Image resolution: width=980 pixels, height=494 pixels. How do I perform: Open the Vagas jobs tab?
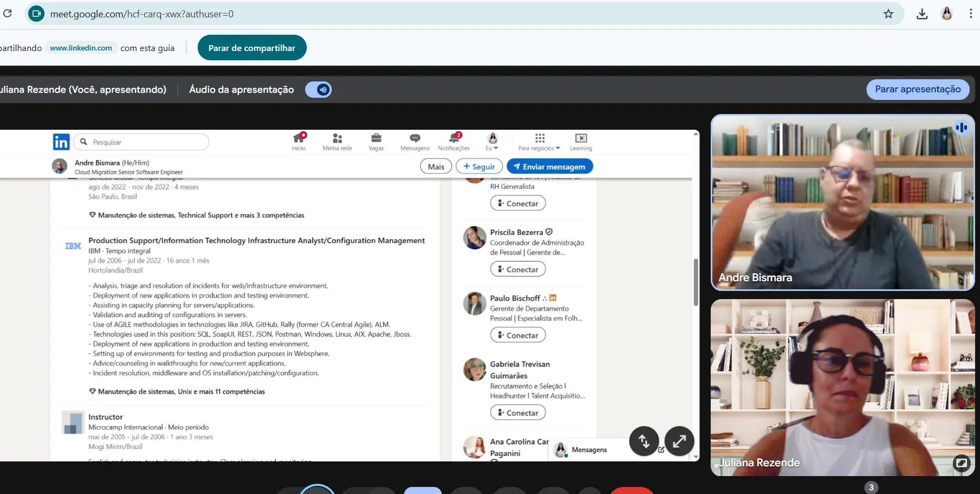coord(376,141)
